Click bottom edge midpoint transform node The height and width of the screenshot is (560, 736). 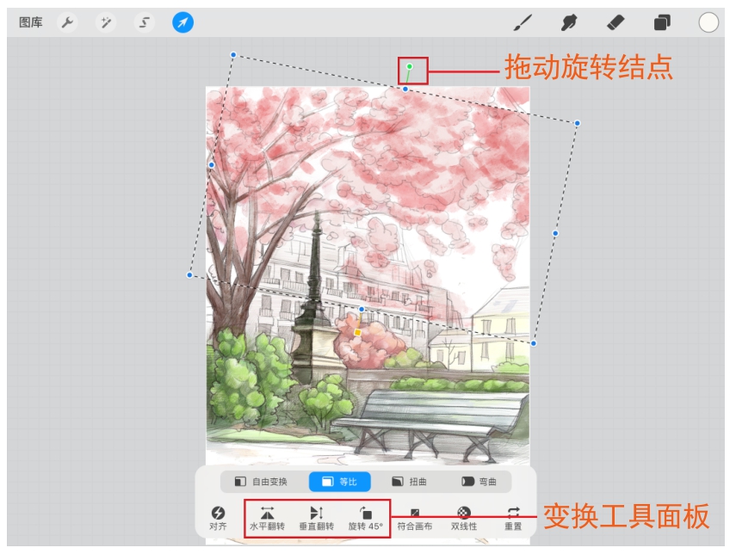pyautogui.click(x=362, y=309)
